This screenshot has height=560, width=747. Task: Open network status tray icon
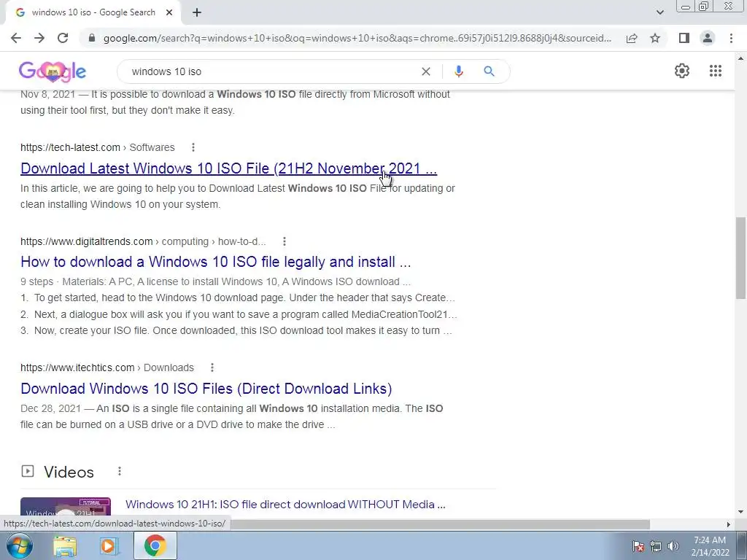[x=656, y=546]
